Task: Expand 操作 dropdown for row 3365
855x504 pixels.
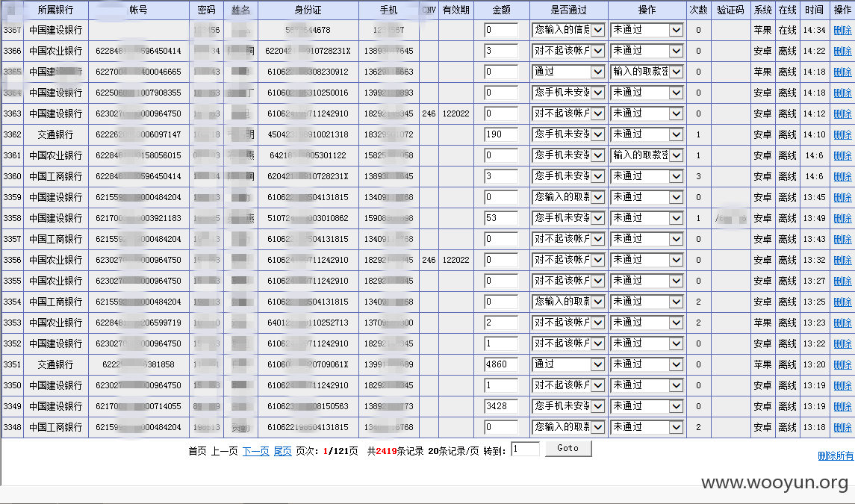Action: pyautogui.click(x=647, y=72)
